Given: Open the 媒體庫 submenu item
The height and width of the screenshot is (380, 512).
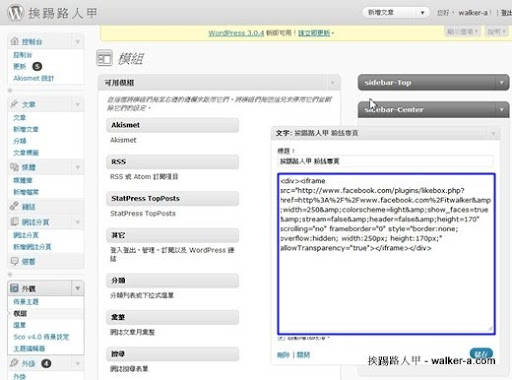Looking at the screenshot, I should point(23,180).
